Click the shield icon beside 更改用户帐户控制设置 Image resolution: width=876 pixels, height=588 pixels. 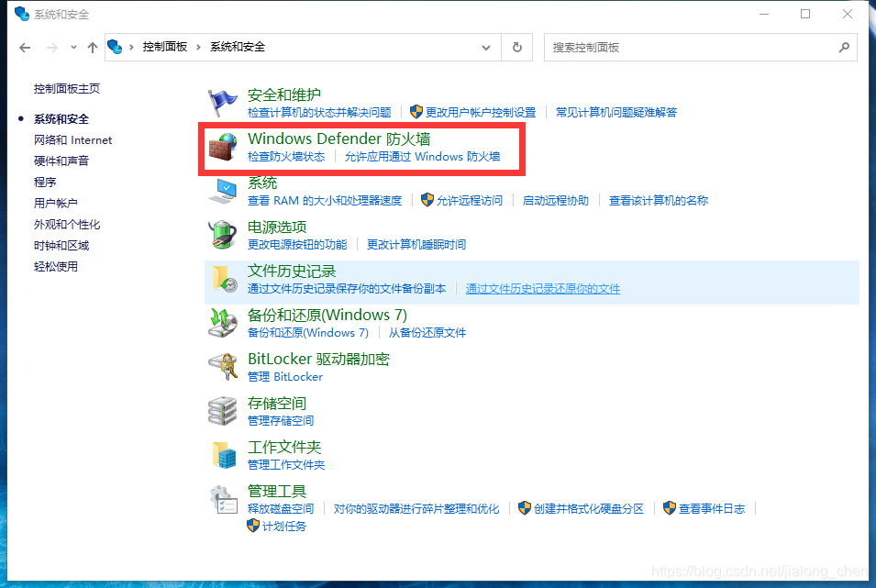(x=416, y=112)
